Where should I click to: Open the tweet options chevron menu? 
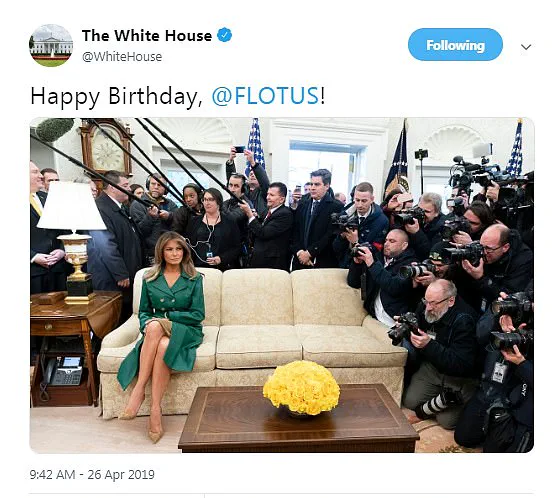click(526, 47)
